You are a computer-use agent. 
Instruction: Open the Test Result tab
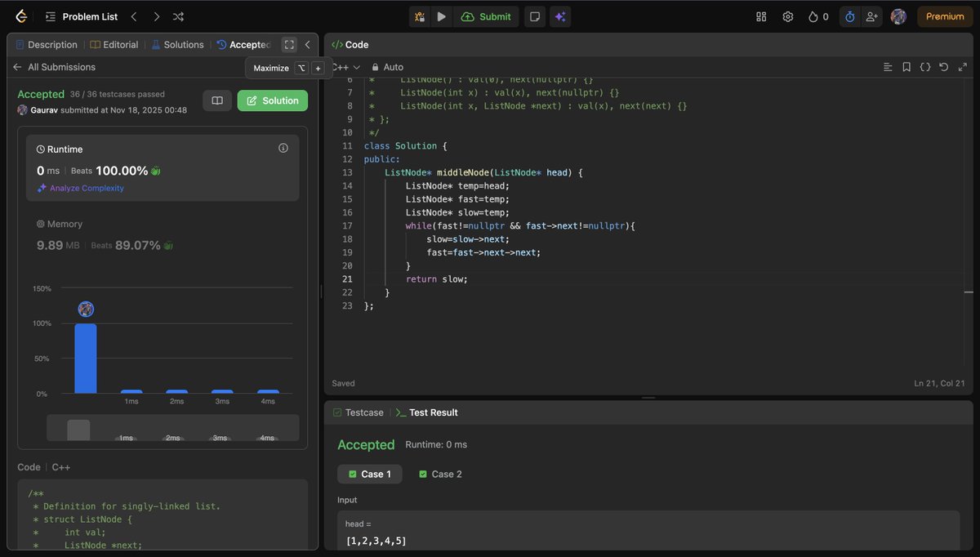pos(426,412)
